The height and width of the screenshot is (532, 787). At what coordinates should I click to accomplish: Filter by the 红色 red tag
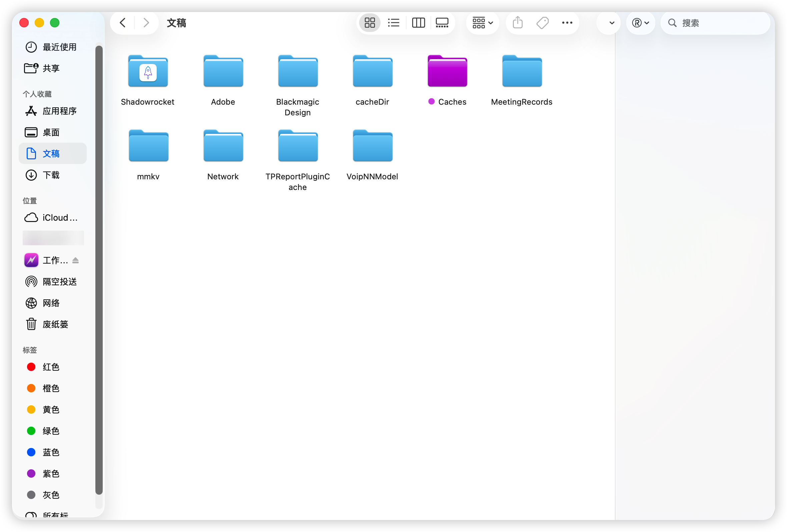click(x=51, y=367)
